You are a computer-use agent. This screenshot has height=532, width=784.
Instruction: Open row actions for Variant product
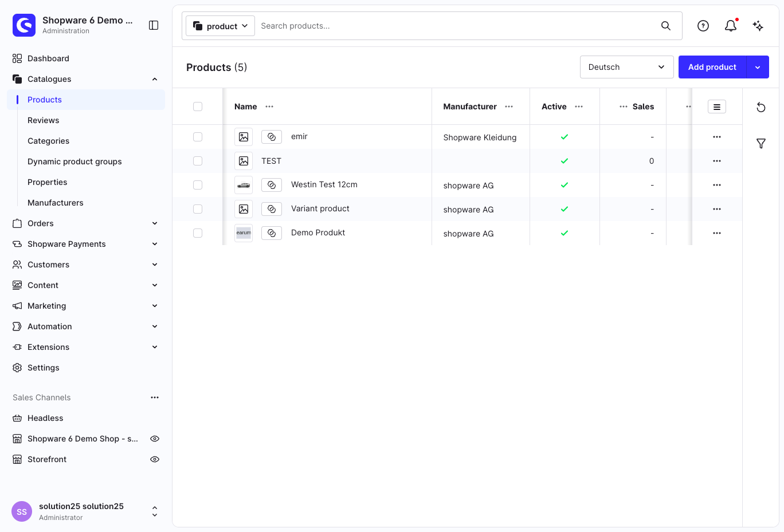coord(717,209)
